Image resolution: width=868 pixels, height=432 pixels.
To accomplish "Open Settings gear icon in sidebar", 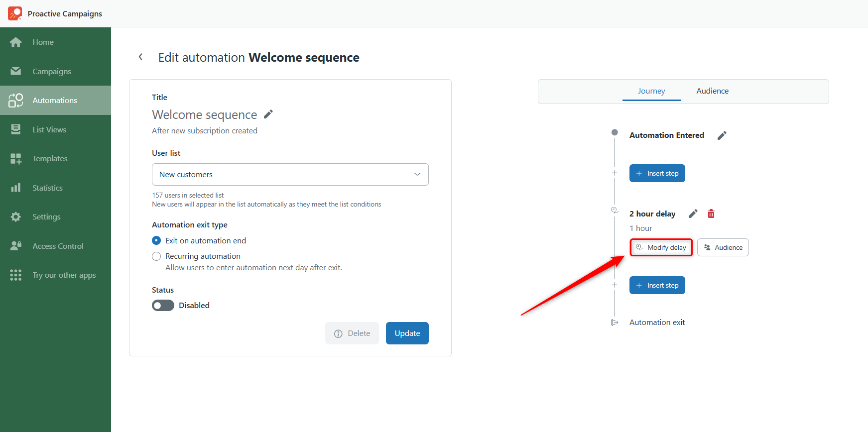I will [x=16, y=217].
